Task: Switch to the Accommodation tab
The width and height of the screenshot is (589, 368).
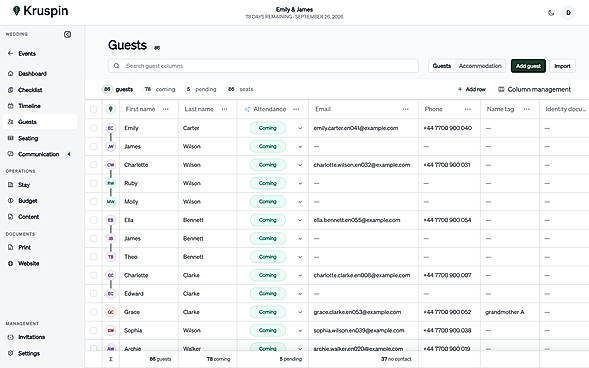Action: pyautogui.click(x=480, y=66)
